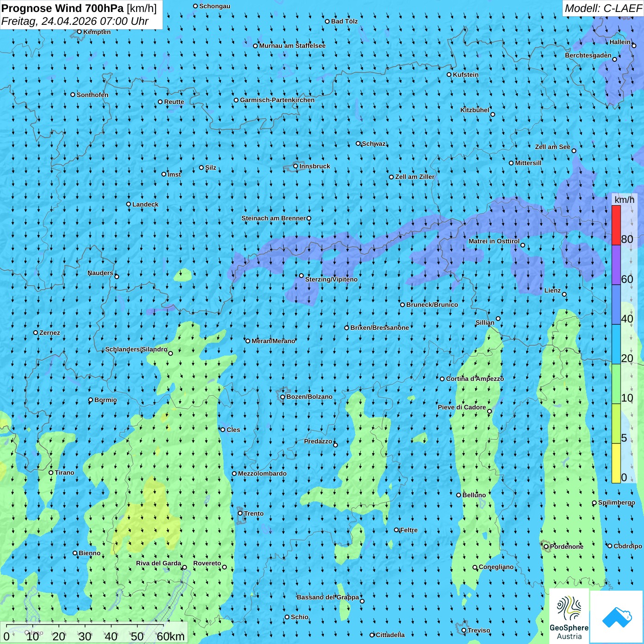Click the green 10–20 km/h legend color
Screen dimensions: 644x644
pos(616,384)
